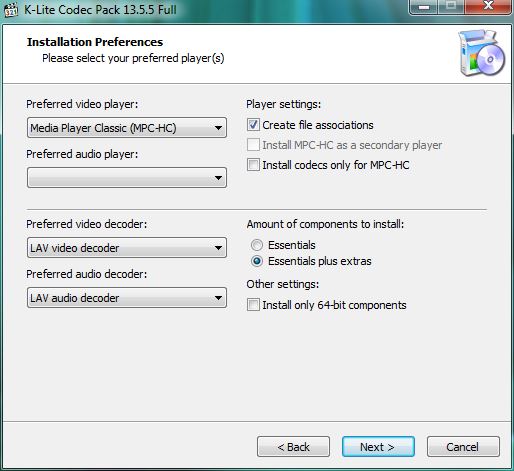The height and width of the screenshot is (471, 514).
Task: Click the K-Lite installer title bar icon
Action: click(x=11, y=9)
